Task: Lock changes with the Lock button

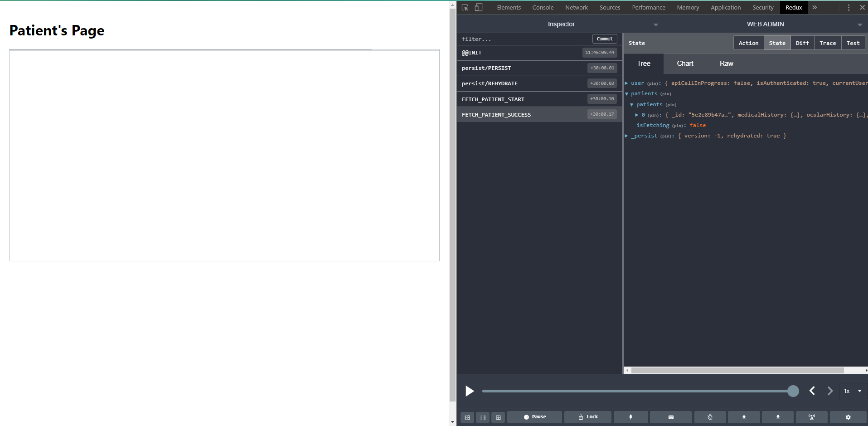Action: click(588, 417)
